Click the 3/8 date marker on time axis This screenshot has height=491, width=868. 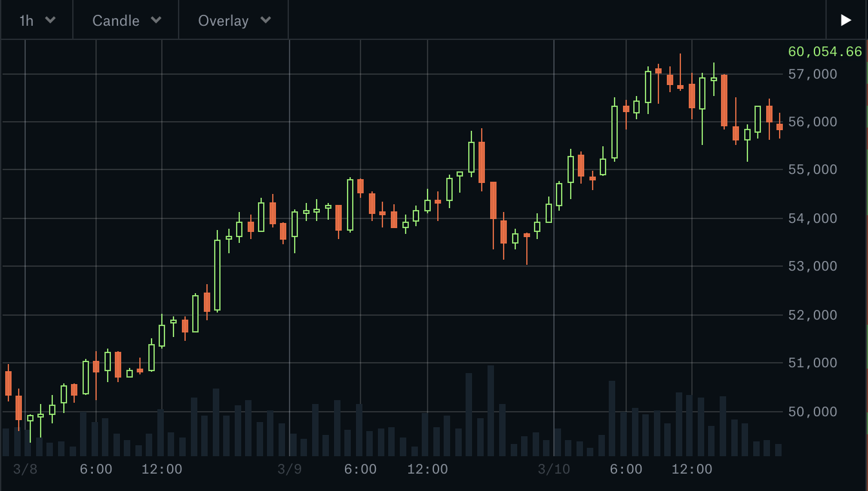click(25, 469)
